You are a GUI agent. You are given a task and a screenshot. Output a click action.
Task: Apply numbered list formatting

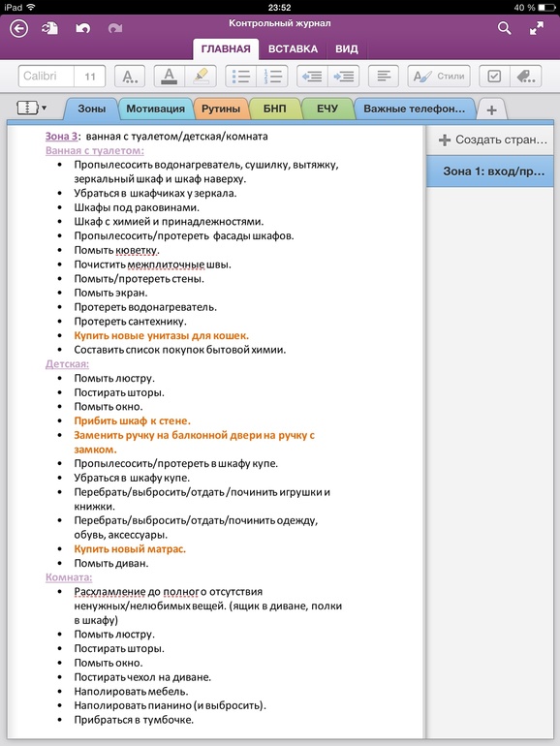pyautogui.click(x=272, y=77)
